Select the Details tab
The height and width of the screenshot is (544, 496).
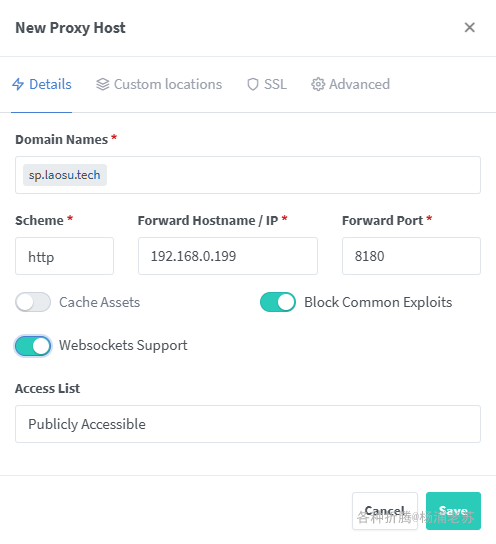[42, 84]
